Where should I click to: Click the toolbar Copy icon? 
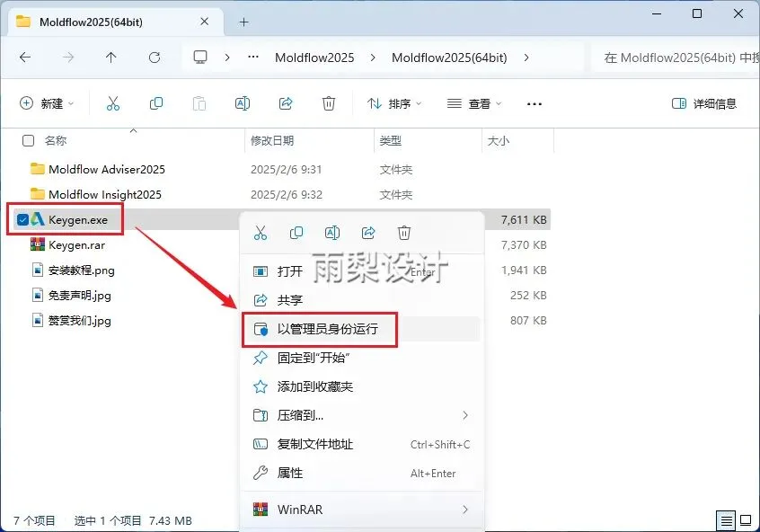pyautogui.click(x=156, y=103)
